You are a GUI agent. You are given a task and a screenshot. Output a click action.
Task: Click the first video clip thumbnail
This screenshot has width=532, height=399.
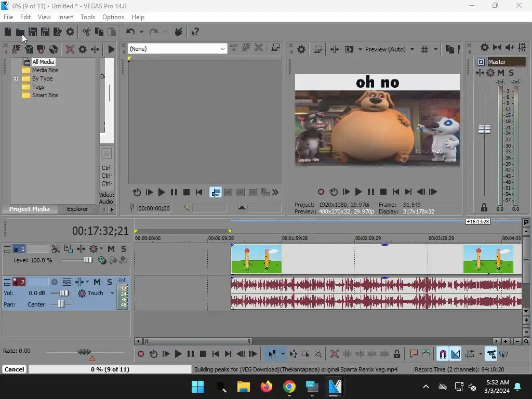(256, 260)
